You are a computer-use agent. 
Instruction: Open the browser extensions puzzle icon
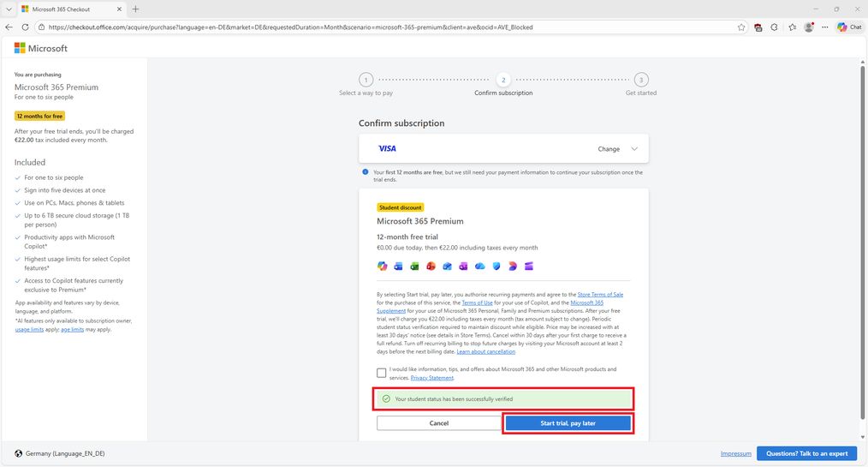[x=775, y=27]
